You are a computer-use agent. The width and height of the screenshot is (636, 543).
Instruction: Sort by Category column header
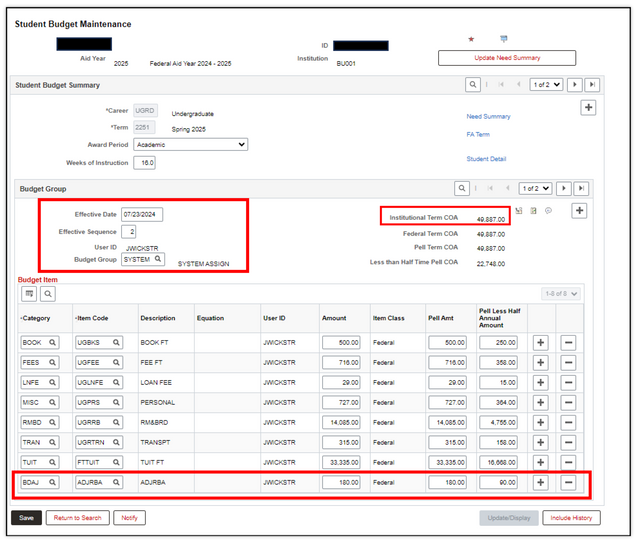tap(36, 318)
